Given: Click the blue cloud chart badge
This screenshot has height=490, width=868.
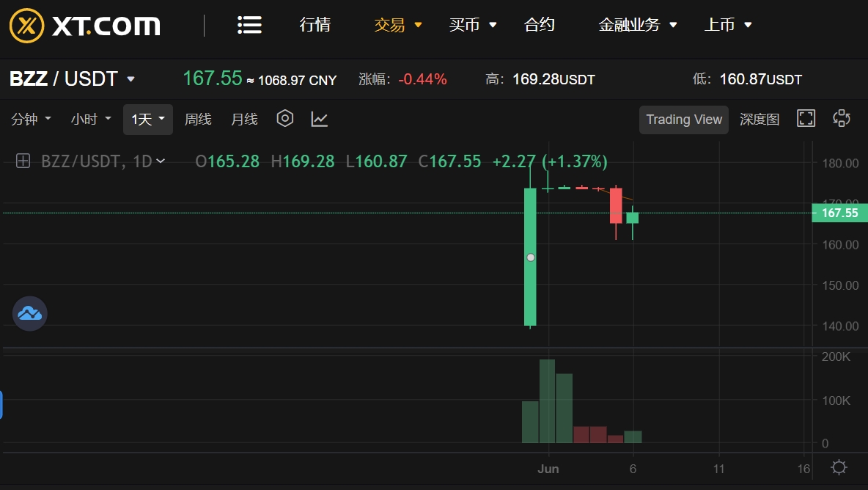Looking at the screenshot, I should 30,313.
